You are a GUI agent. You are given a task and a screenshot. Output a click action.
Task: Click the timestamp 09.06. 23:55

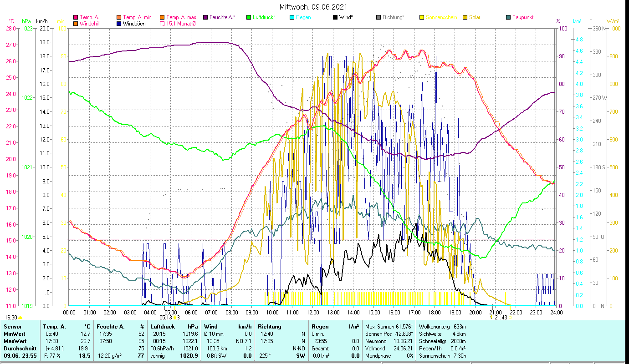(20, 356)
